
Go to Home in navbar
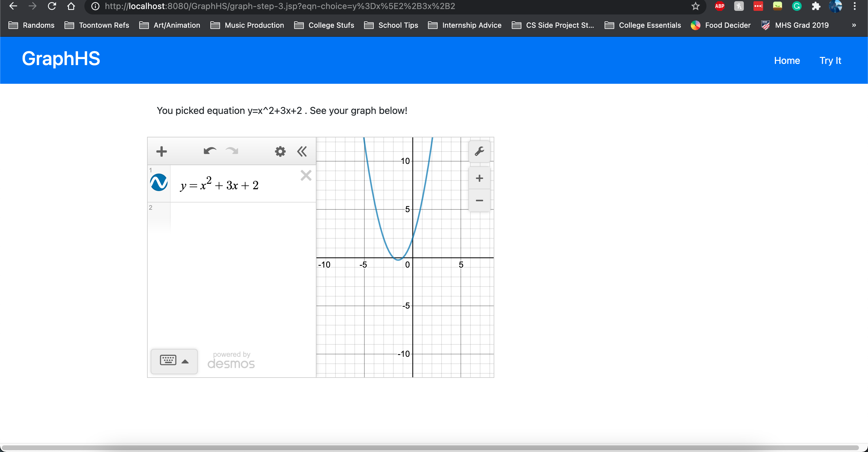pyautogui.click(x=787, y=61)
